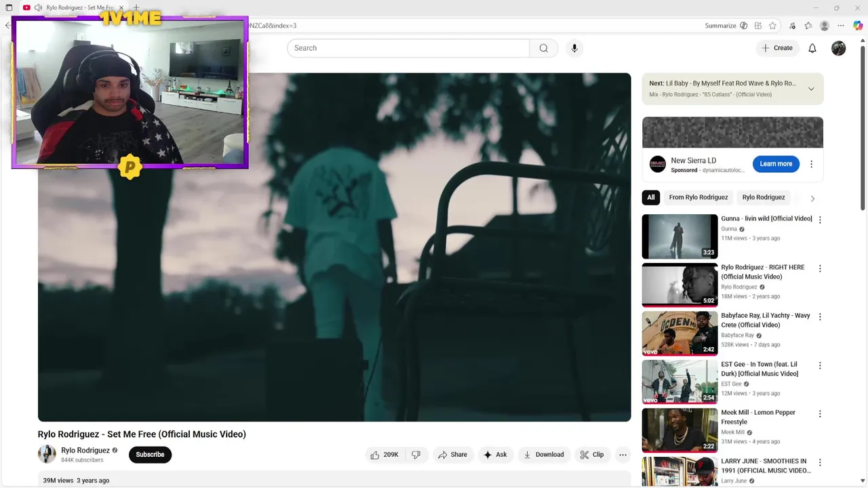Open Edge tab actions menu icon

(9, 7)
